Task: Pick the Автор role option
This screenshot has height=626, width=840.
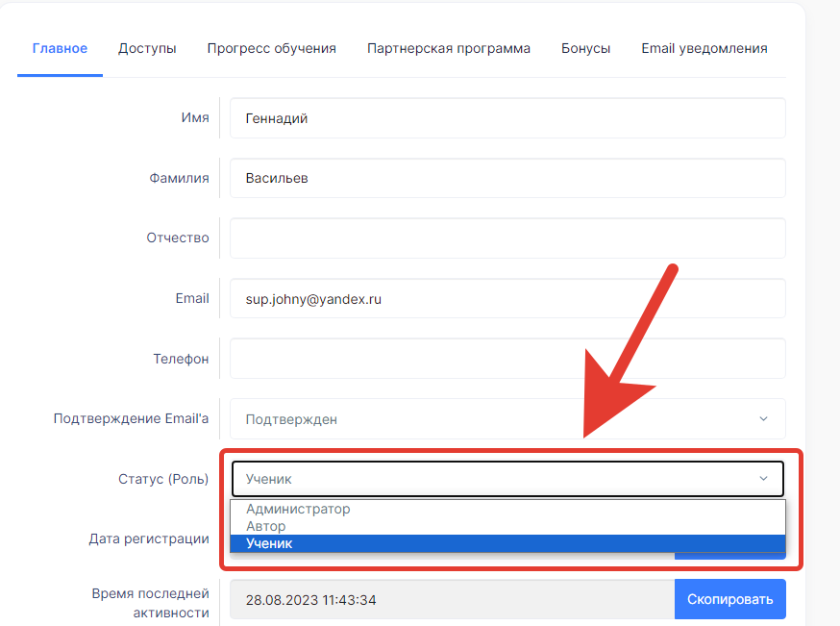Action: 266,526
